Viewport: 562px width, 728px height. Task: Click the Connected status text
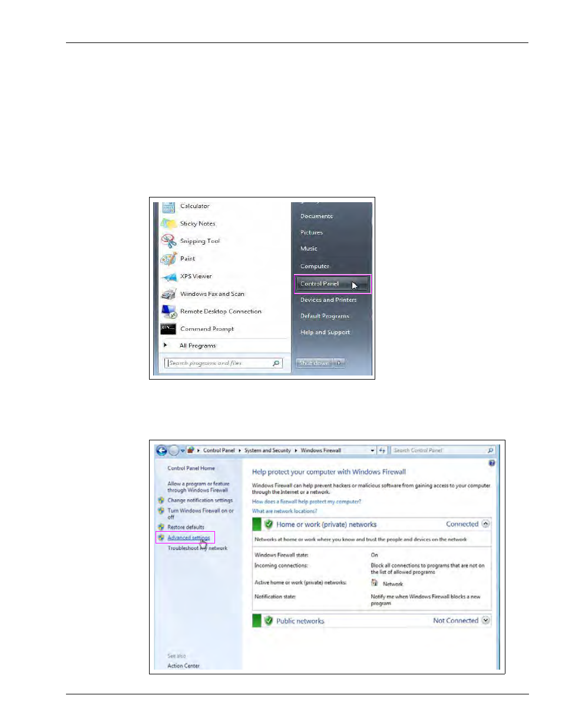click(462, 524)
